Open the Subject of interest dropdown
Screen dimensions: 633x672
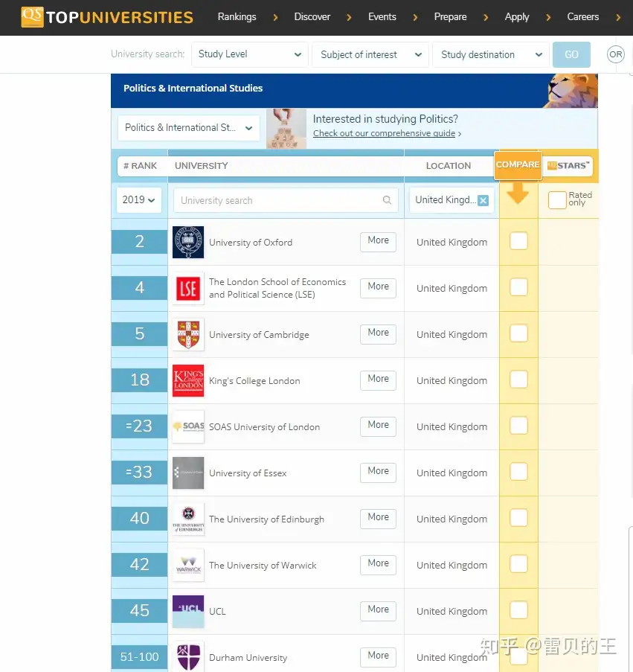pos(370,54)
